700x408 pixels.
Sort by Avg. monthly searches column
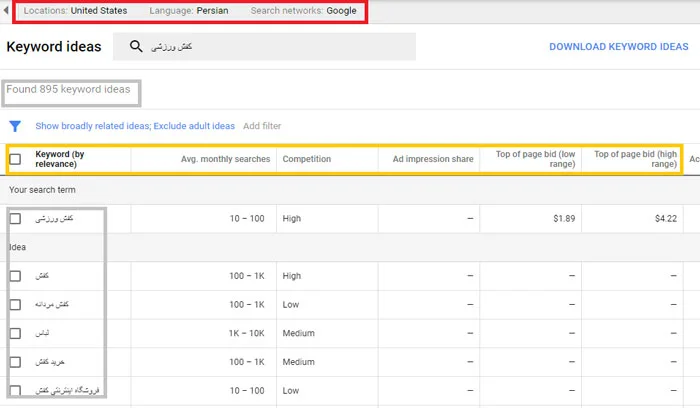(x=225, y=159)
